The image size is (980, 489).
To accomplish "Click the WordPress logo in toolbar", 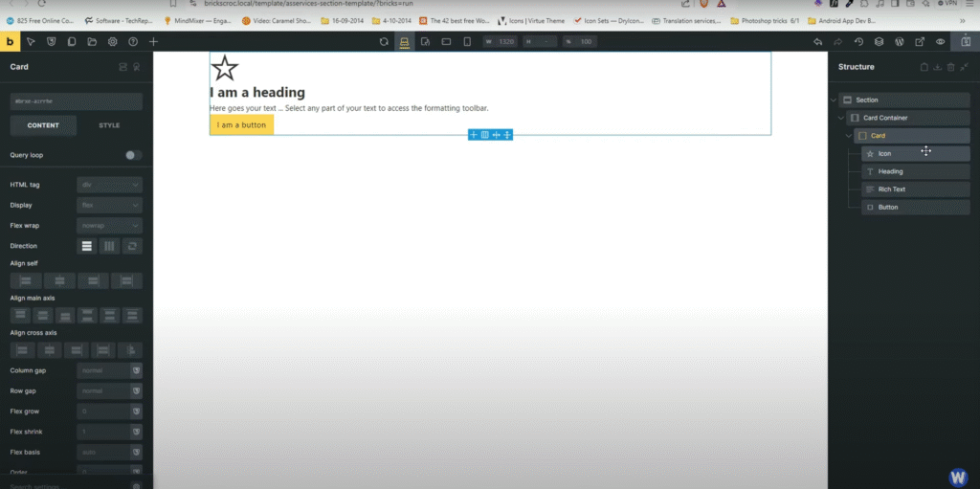I will click(x=900, y=41).
